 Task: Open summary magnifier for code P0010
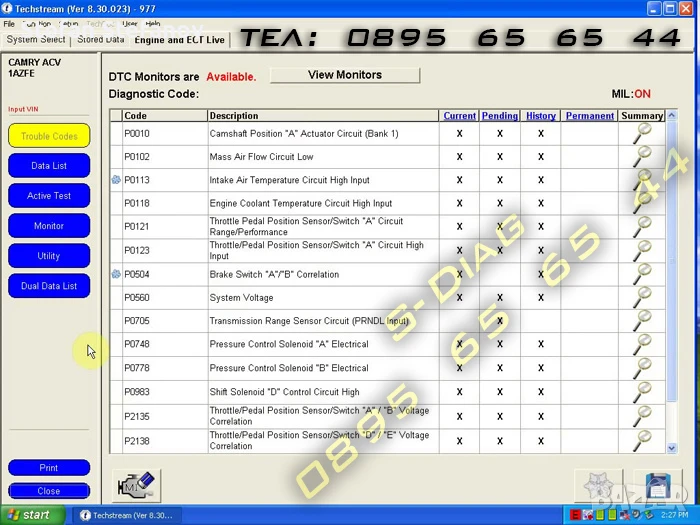point(642,134)
